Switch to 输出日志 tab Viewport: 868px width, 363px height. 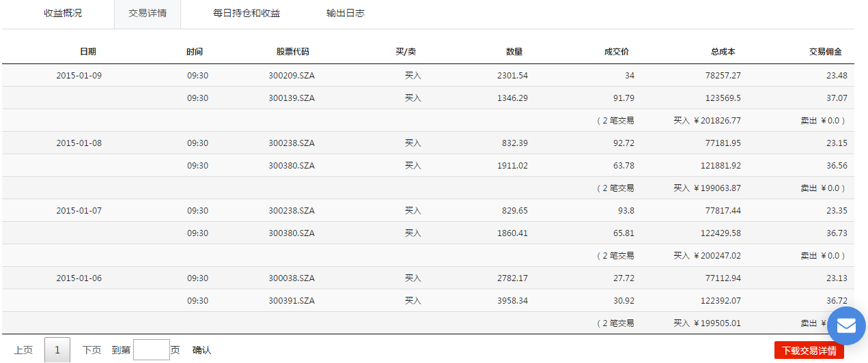pos(346,13)
